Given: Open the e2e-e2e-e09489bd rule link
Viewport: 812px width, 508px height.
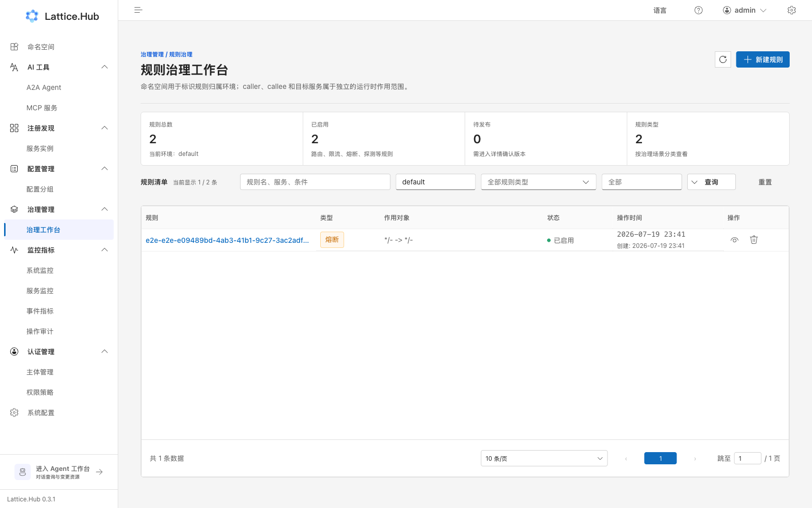Looking at the screenshot, I should pos(227,240).
